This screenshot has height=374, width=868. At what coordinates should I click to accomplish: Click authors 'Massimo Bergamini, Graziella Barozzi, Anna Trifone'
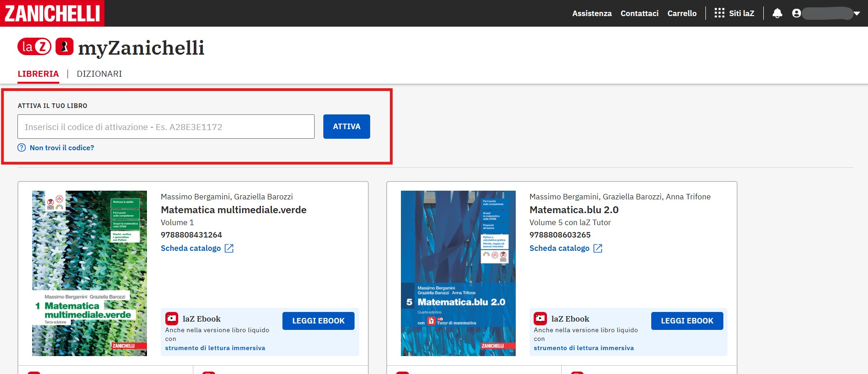[x=620, y=197]
